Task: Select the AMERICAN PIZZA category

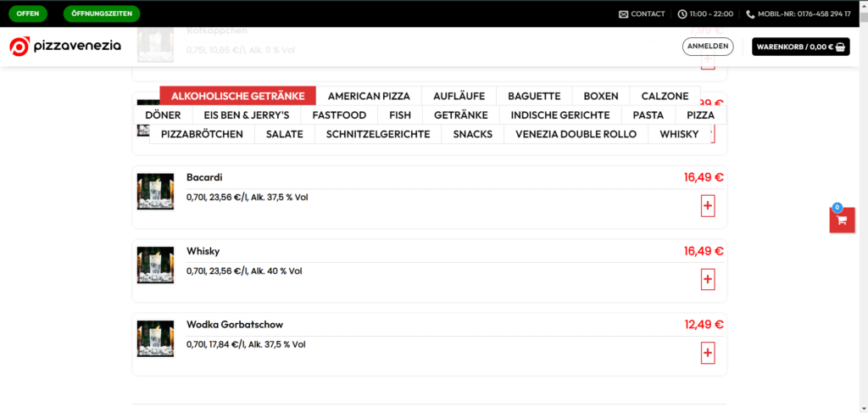Action: click(369, 96)
